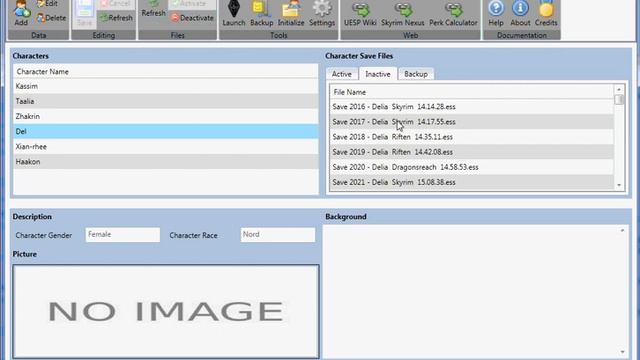
Task: Select Save 2017 - Delia Skyrim file
Action: point(471,122)
